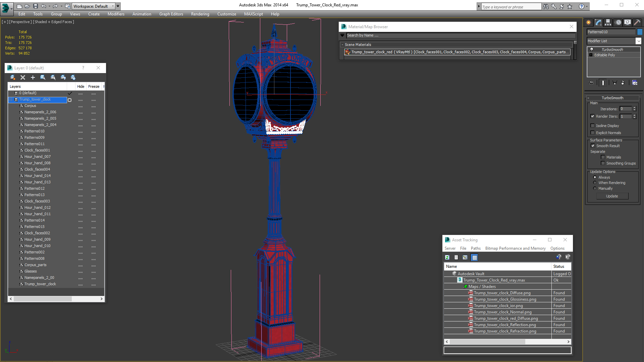
Task: Open the Display command panel tab
Action: click(628, 22)
